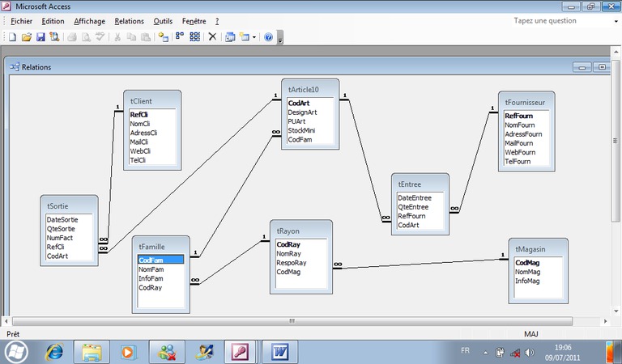622x364 pixels.
Task: Open the Windows Start button
Action: pos(16,351)
